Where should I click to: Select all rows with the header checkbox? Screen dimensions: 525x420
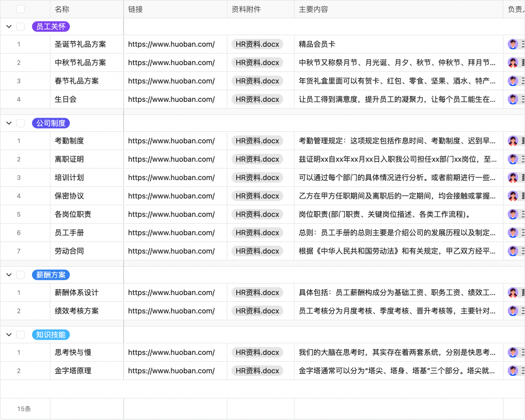[x=21, y=8]
